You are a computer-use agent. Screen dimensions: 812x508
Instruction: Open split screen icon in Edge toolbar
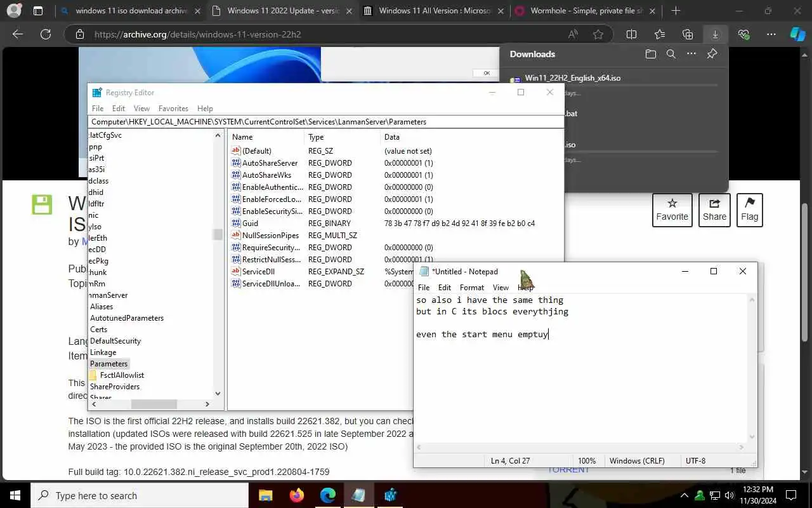pyautogui.click(x=631, y=34)
